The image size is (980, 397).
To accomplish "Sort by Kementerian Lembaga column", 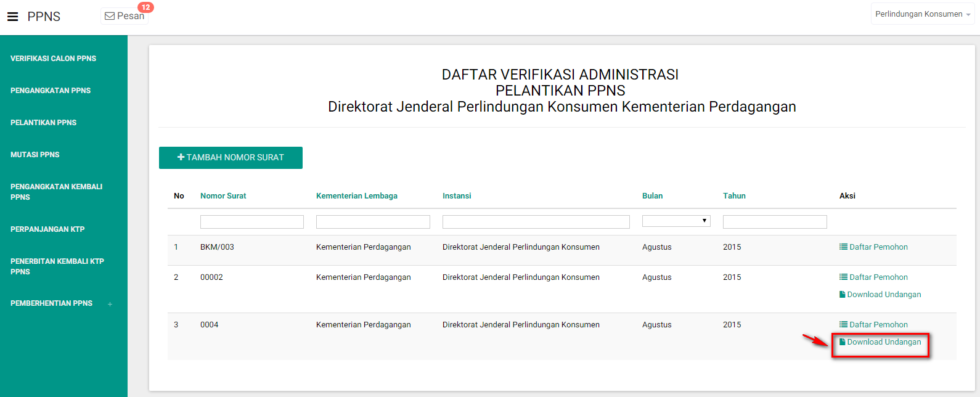I will point(357,196).
